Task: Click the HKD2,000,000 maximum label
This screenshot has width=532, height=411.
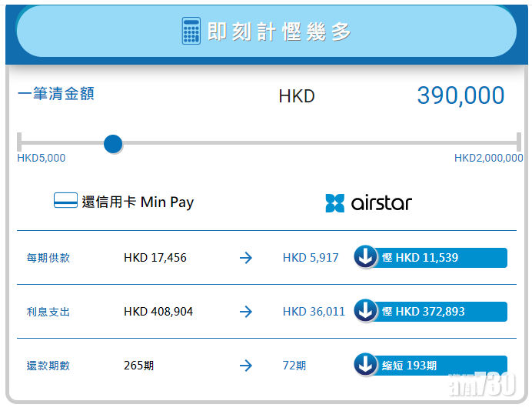Action: coord(488,158)
